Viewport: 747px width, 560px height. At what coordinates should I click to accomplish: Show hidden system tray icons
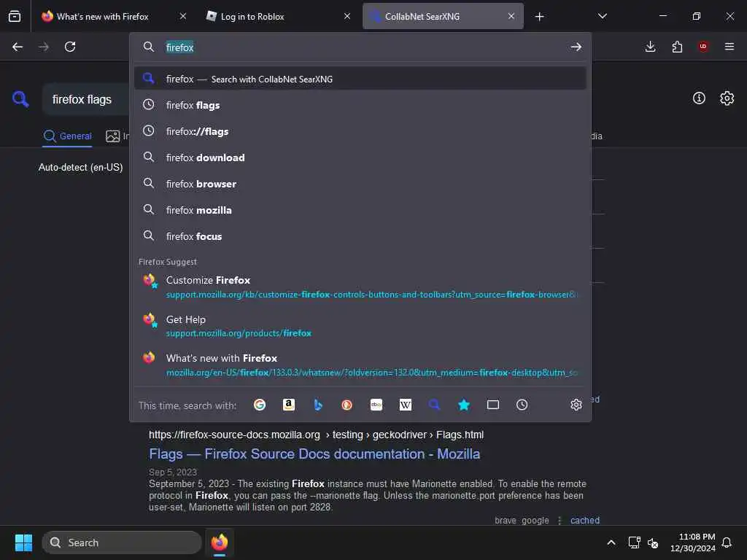[611, 542]
